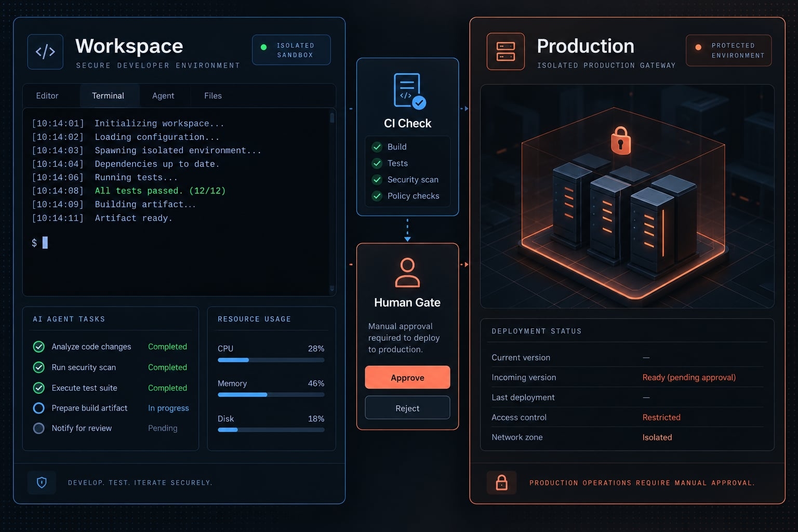798x532 pixels.
Task: Toggle the Prepare build artifact status circle
Action: point(38,408)
